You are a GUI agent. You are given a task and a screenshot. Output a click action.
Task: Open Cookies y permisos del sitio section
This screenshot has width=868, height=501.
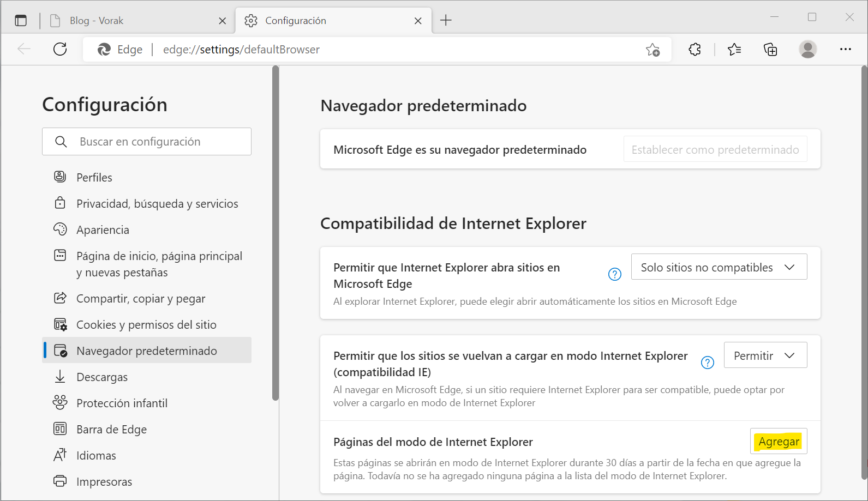click(147, 324)
